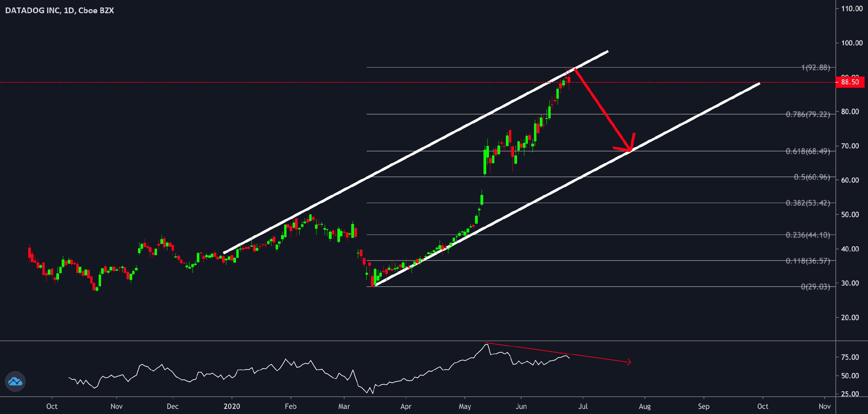Click the Oct 2020 label just before the final Nov label

[x=763, y=406]
